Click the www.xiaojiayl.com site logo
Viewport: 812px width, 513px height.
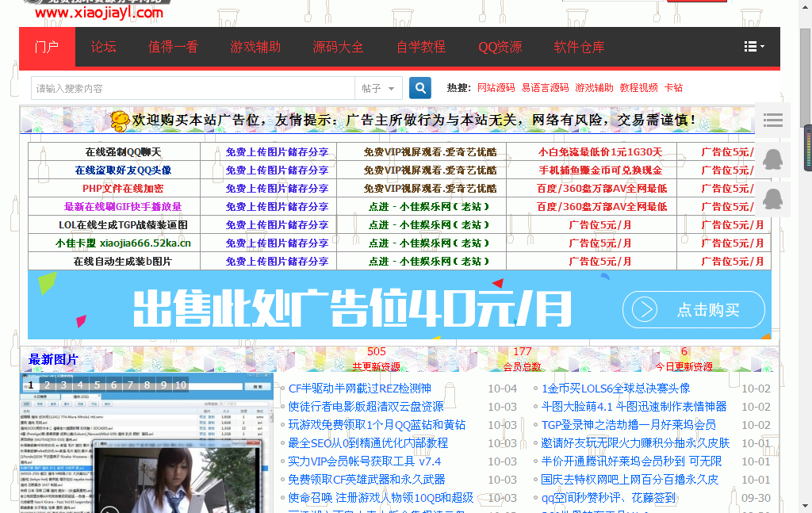(99, 11)
